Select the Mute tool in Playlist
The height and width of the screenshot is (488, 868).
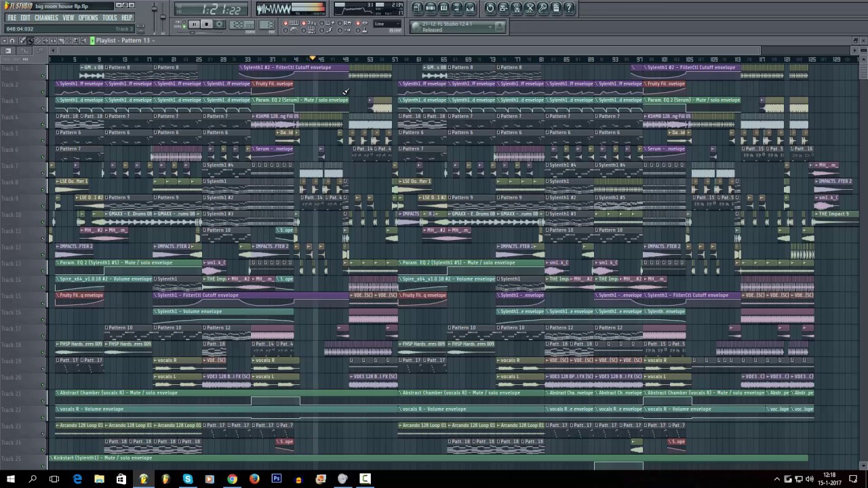(x=45, y=41)
